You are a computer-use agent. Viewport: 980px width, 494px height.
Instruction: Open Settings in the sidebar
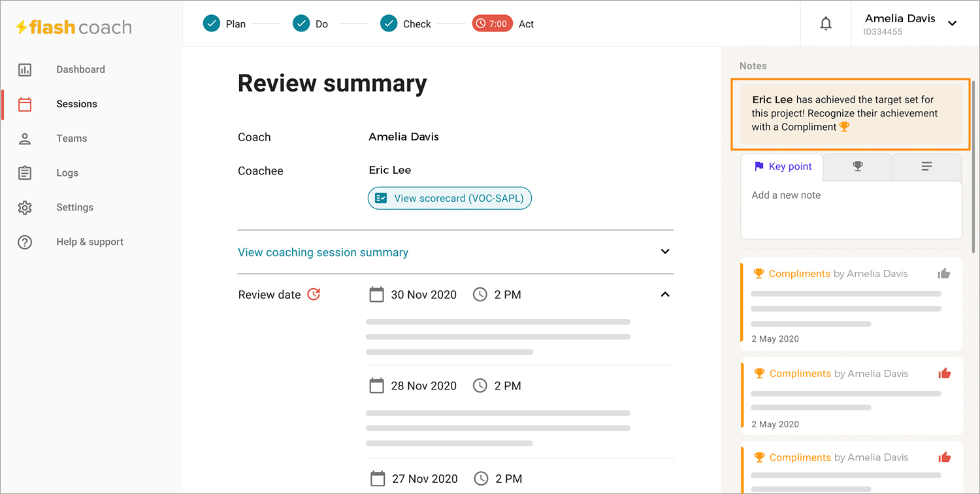point(74,208)
